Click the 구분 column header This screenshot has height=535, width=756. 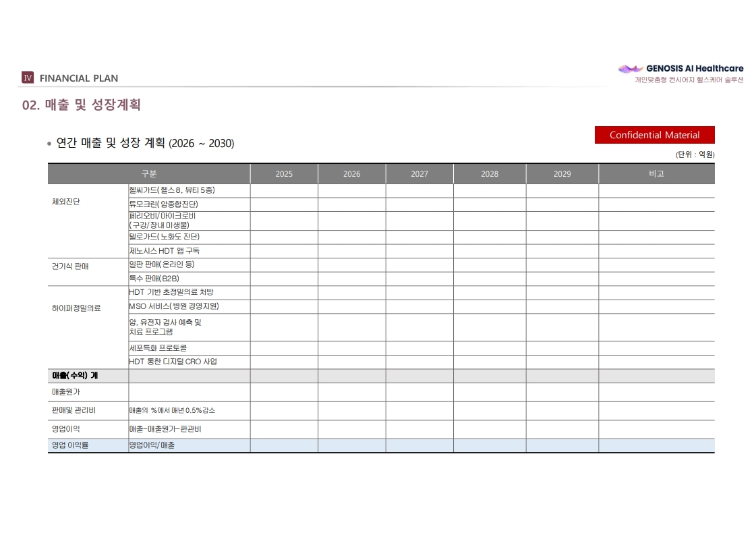[x=149, y=173]
